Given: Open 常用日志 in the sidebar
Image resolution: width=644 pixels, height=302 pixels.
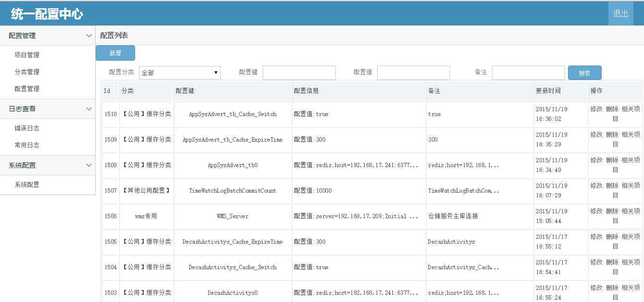Looking at the screenshot, I should (x=27, y=145).
